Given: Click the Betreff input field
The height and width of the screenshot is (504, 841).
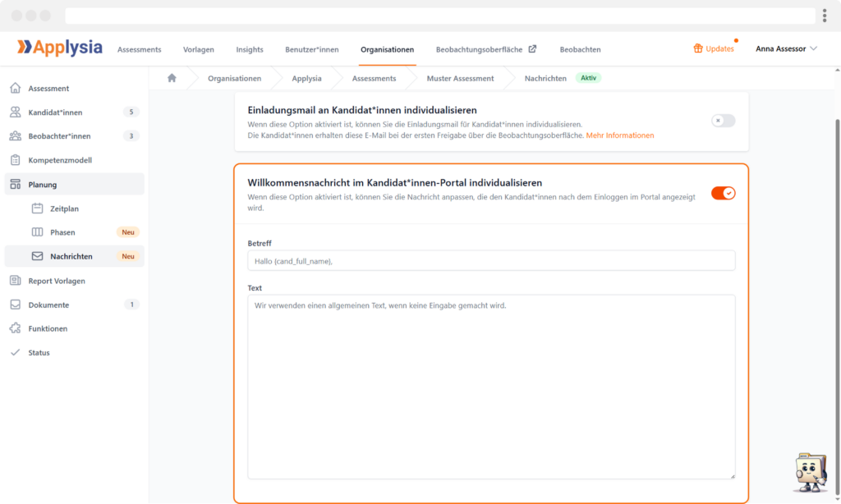Looking at the screenshot, I should [491, 260].
